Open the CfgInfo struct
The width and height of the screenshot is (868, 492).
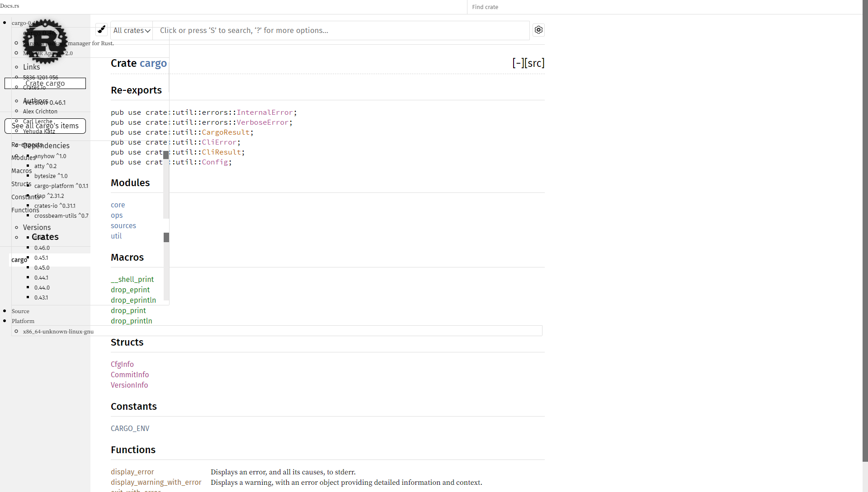tap(122, 364)
